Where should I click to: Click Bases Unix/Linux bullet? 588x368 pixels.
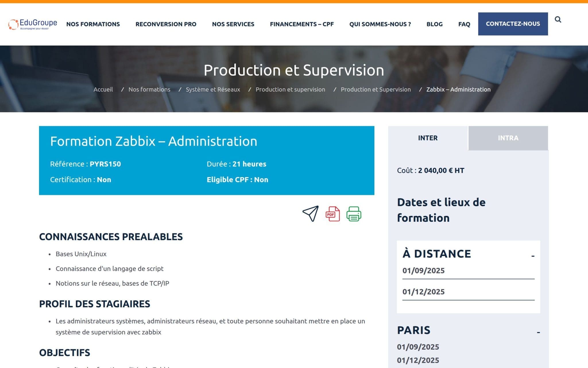pyautogui.click(x=81, y=254)
